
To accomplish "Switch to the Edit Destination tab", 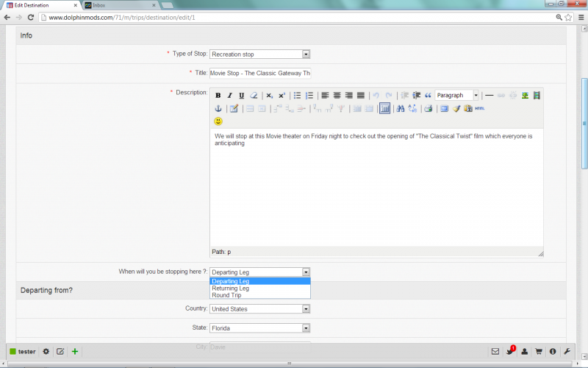I will 42,5.
